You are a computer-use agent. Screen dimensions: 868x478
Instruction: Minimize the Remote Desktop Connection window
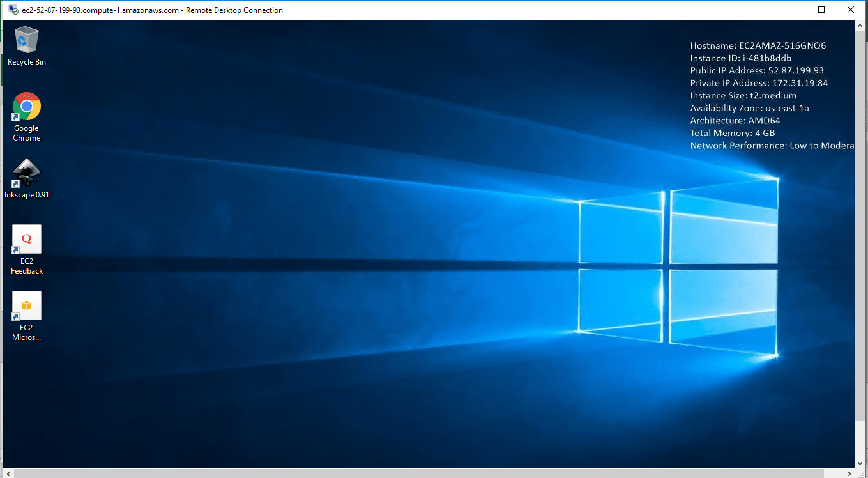(792, 10)
